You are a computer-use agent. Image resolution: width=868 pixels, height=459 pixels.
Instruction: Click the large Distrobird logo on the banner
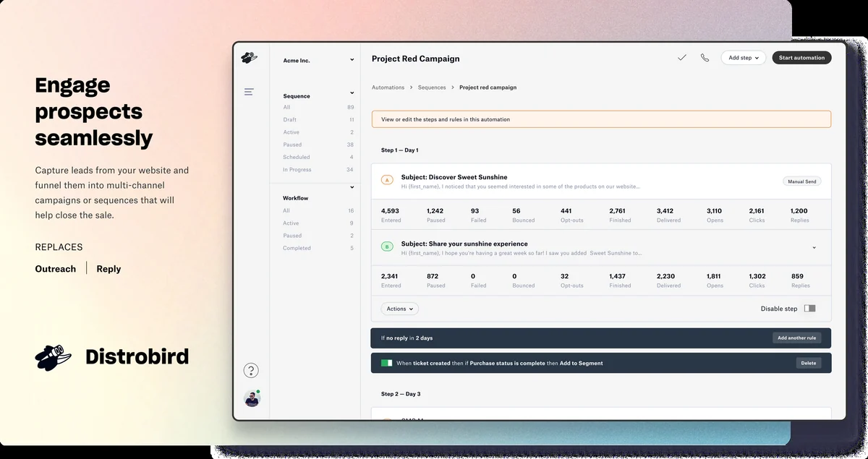click(112, 356)
